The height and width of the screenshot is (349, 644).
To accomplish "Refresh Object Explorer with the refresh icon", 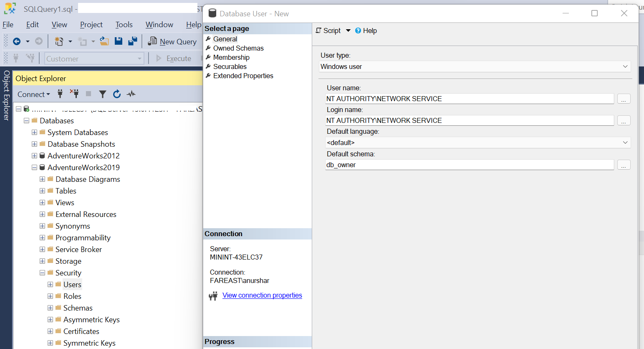I will click(x=117, y=94).
